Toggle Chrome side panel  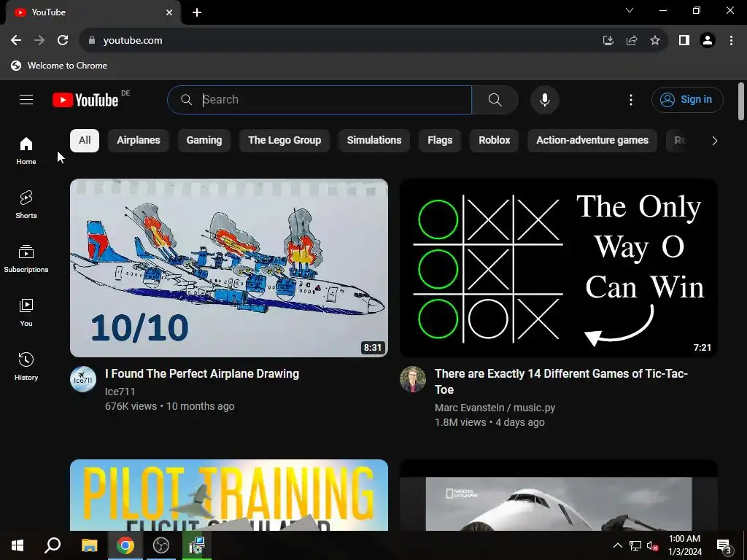point(684,41)
